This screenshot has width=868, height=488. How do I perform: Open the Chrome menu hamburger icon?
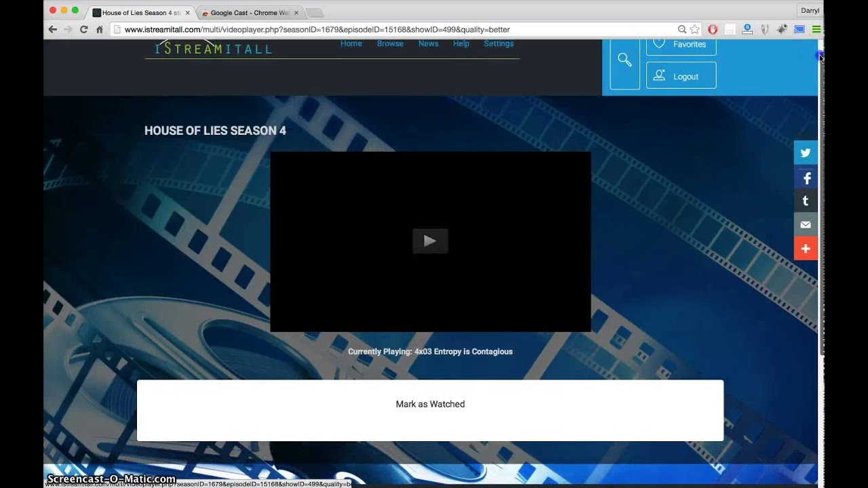click(816, 29)
